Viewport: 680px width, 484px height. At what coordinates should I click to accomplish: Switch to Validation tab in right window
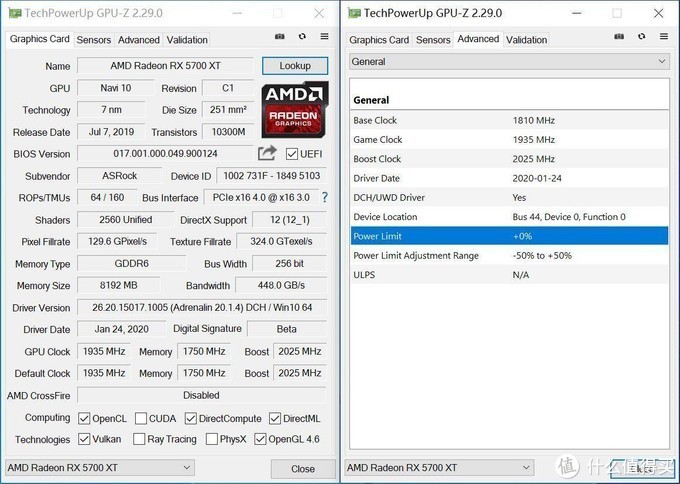526,40
